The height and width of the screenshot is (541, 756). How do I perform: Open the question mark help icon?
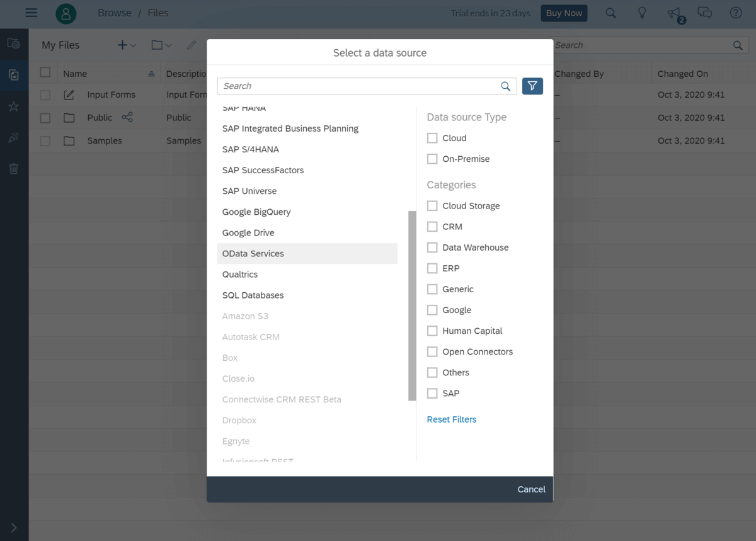point(736,13)
